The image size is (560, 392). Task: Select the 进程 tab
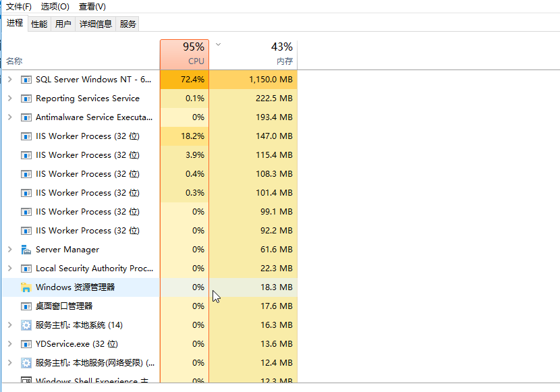click(x=15, y=23)
